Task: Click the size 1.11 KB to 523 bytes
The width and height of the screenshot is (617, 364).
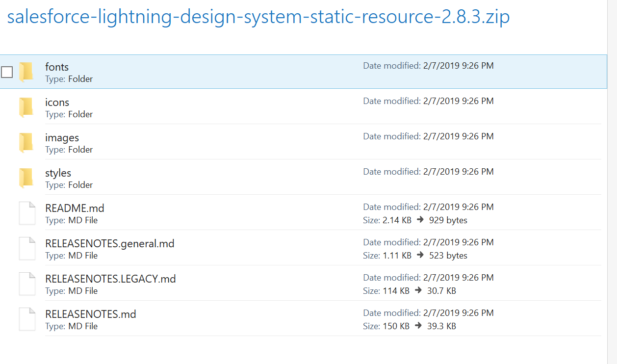Action: pos(415,256)
